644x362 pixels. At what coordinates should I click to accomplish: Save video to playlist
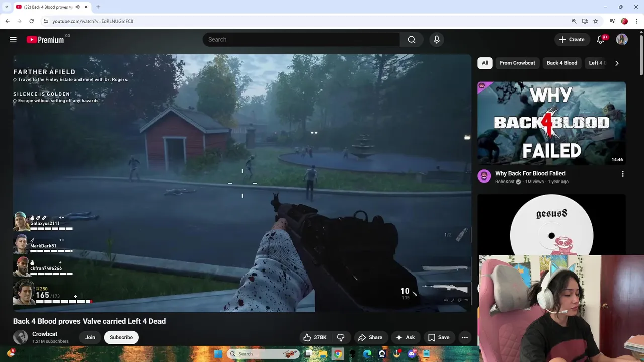439,337
